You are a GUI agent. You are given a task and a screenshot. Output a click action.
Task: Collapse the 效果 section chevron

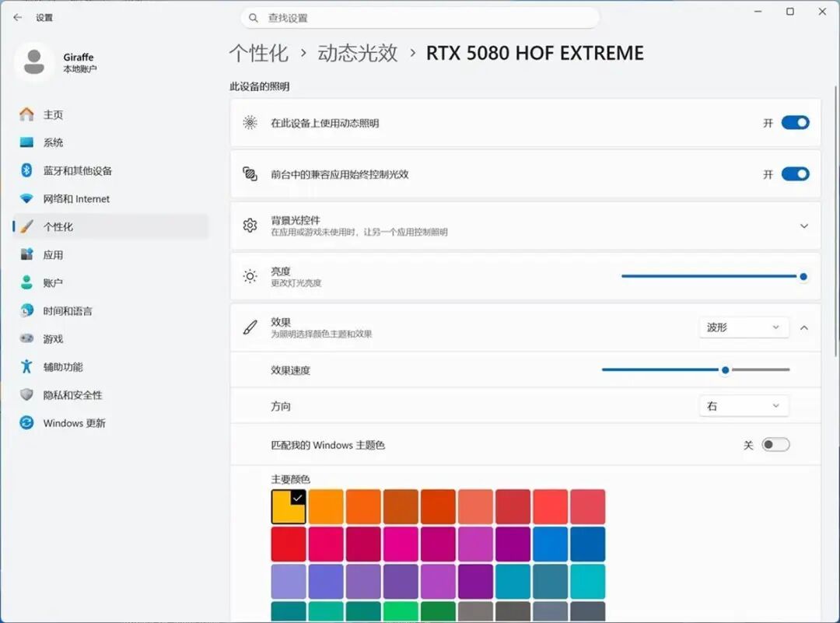[x=804, y=328]
